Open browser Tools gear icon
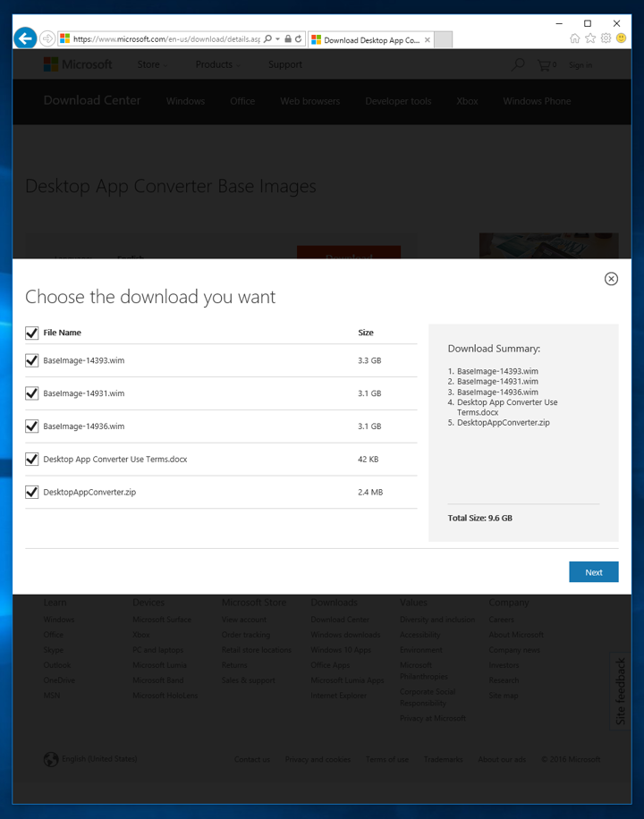This screenshot has height=819, width=644. click(x=606, y=38)
